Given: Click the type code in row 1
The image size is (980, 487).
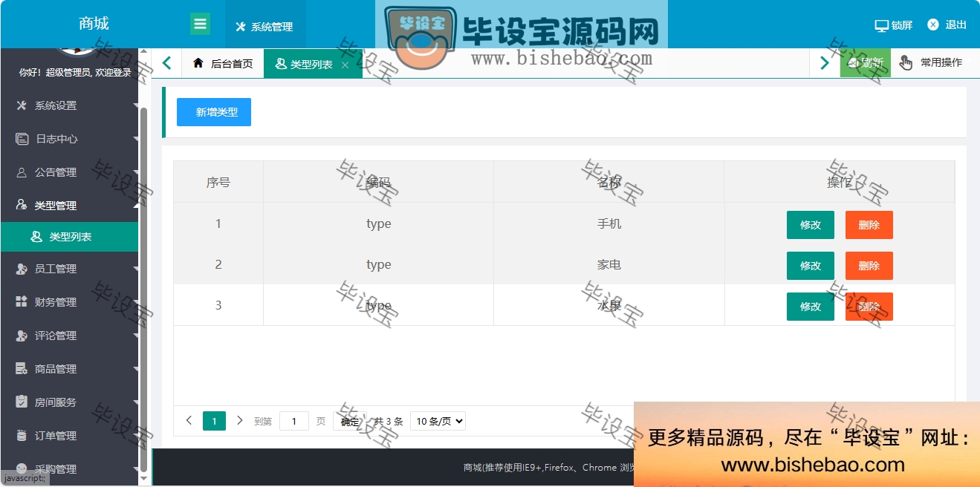Looking at the screenshot, I should pos(379,223).
